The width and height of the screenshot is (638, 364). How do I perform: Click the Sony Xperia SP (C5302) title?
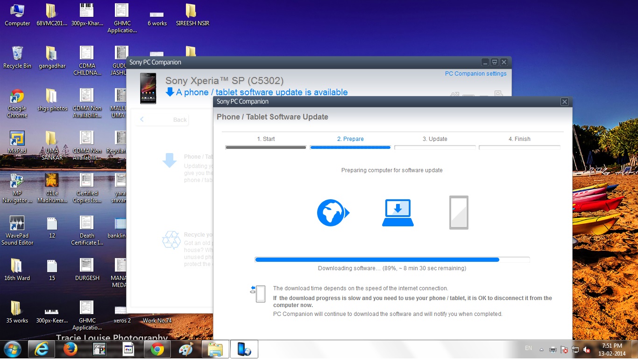pyautogui.click(x=224, y=81)
